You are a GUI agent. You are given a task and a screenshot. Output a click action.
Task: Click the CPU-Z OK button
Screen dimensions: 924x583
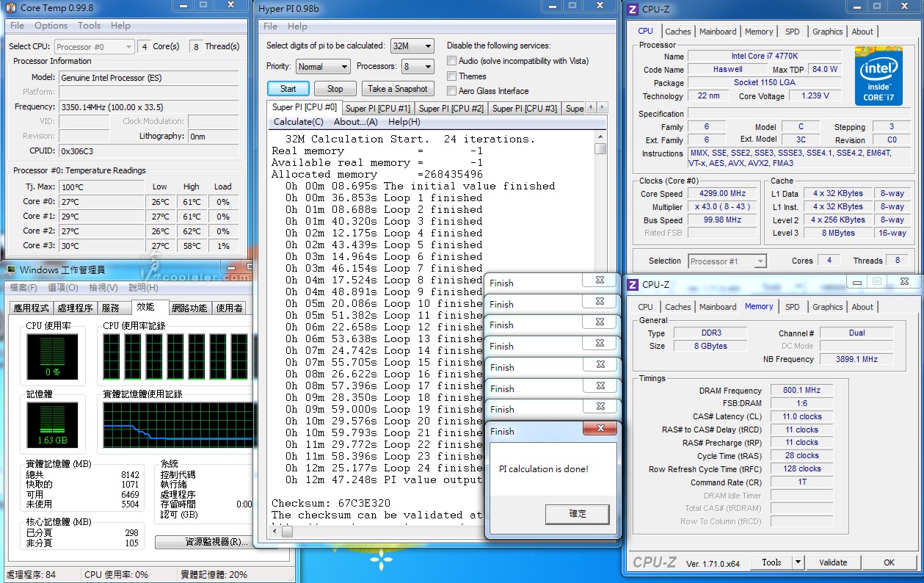pyautogui.click(x=890, y=562)
